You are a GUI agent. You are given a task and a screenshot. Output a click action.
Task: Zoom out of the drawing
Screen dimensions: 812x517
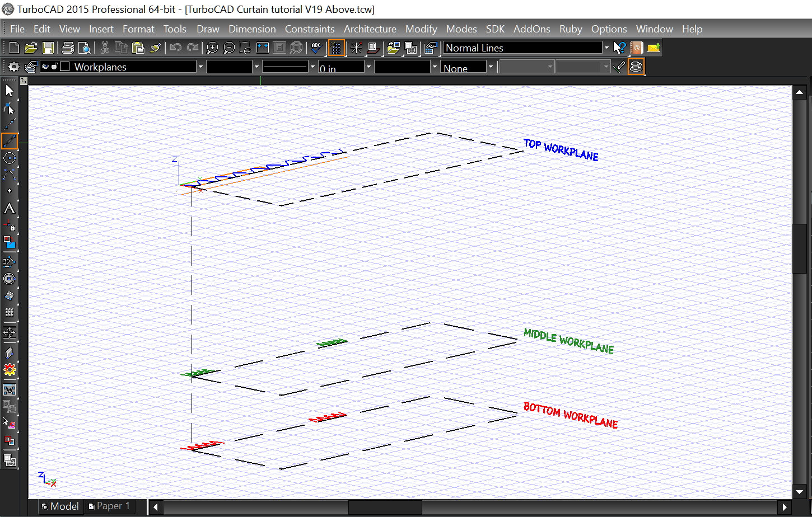pos(229,48)
